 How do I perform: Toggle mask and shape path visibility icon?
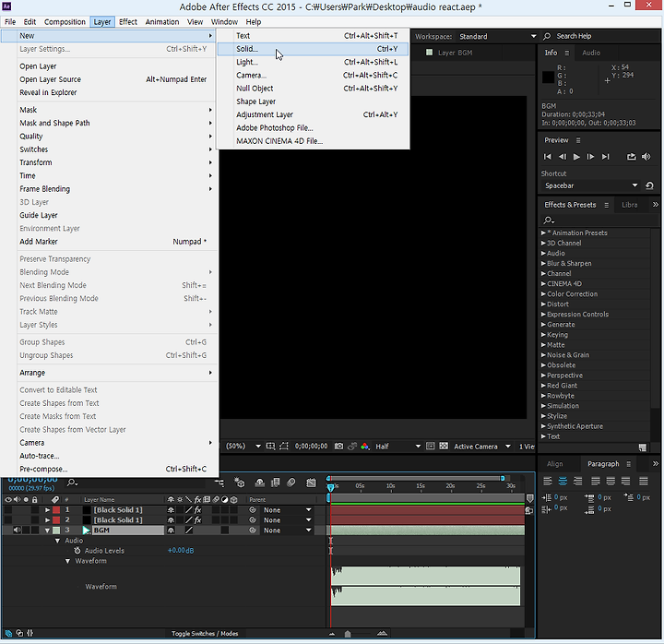(x=284, y=447)
